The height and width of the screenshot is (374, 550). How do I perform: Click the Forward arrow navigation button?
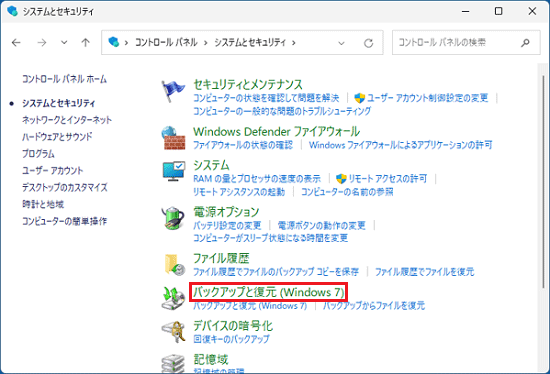42,42
